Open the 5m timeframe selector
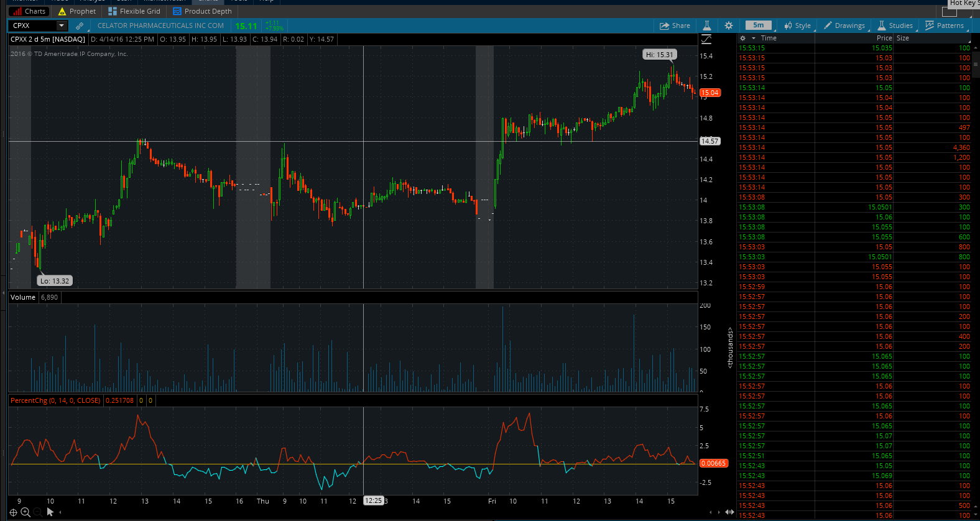980x521 pixels. [759, 25]
